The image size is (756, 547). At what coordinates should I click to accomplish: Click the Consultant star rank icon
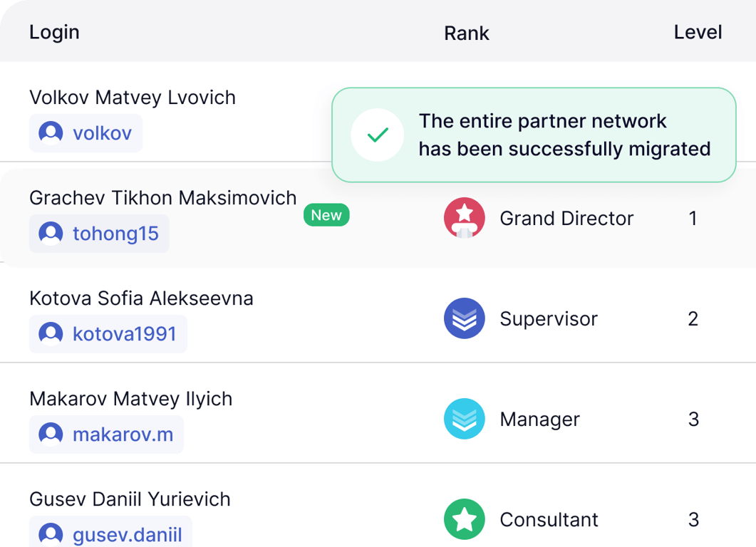[x=465, y=519]
